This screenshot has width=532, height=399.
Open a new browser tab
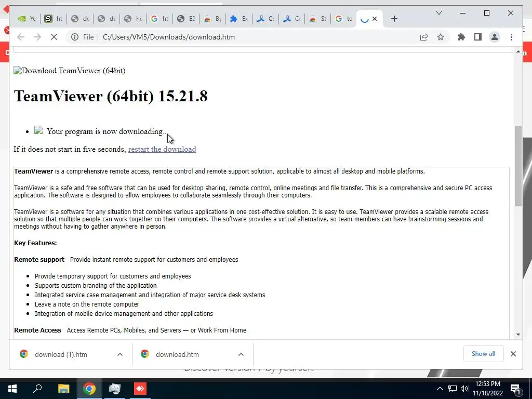394,19
